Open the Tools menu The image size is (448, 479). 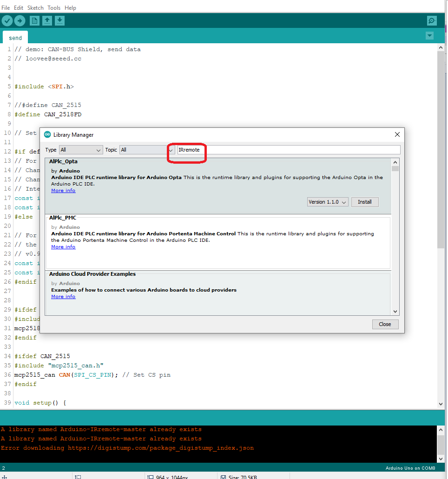click(54, 8)
